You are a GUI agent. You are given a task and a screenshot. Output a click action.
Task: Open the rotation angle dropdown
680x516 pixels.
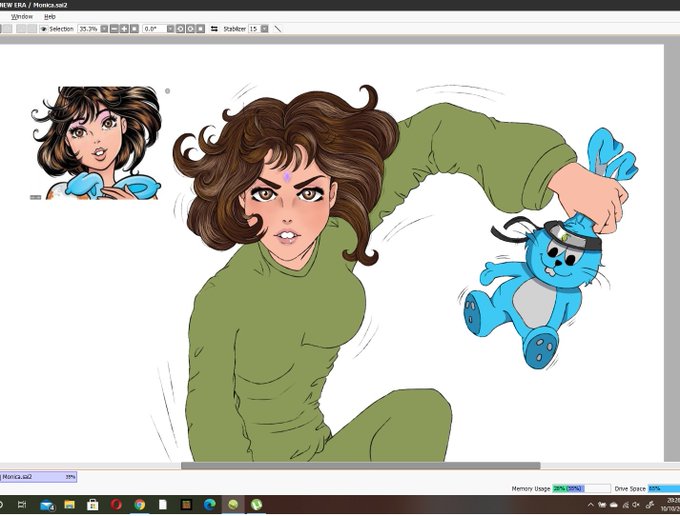(170, 29)
